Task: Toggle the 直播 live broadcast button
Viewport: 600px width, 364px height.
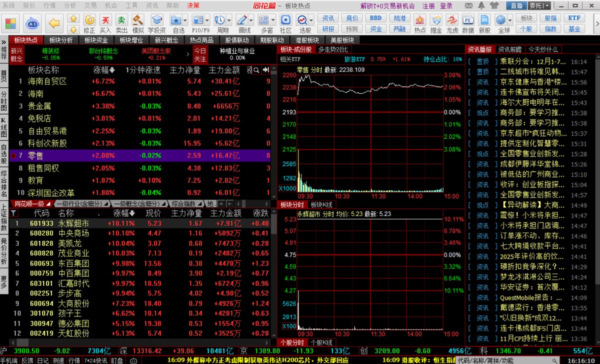Action: coord(516,5)
